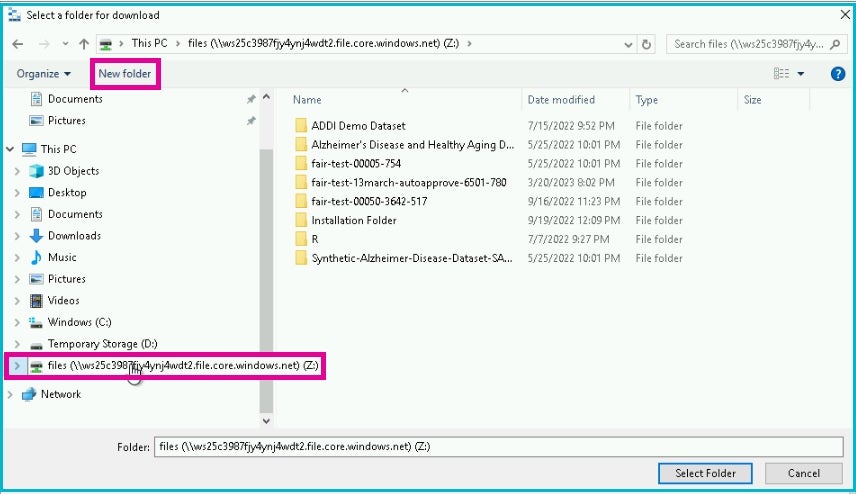
Task: Click Temporary Storage (D:) drive icon
Action: [36, 345]
